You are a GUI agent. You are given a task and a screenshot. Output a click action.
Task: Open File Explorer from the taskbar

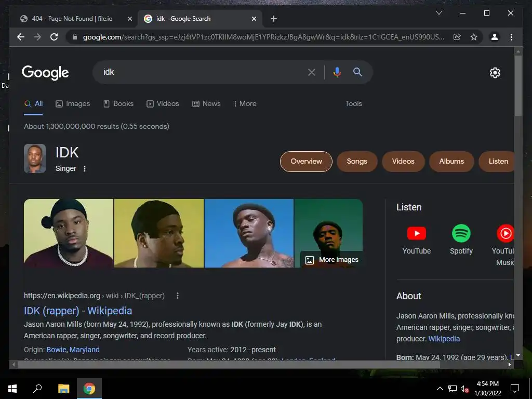(63, 389)
